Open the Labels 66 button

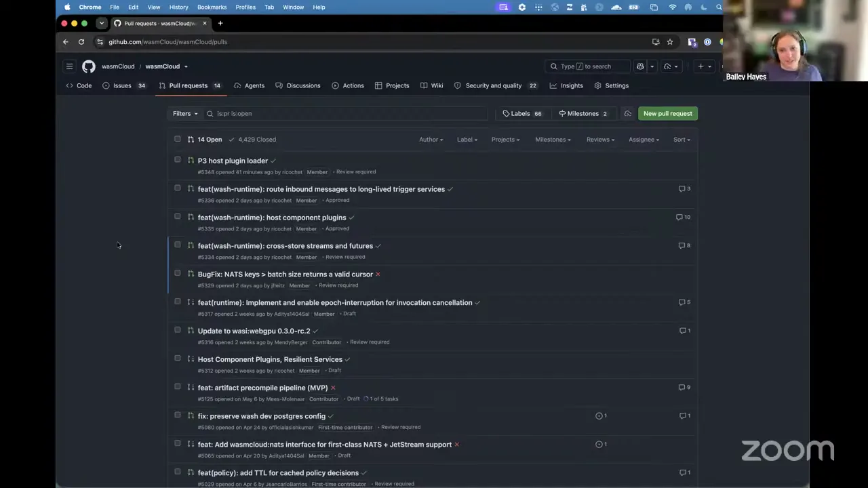point(522,114)
